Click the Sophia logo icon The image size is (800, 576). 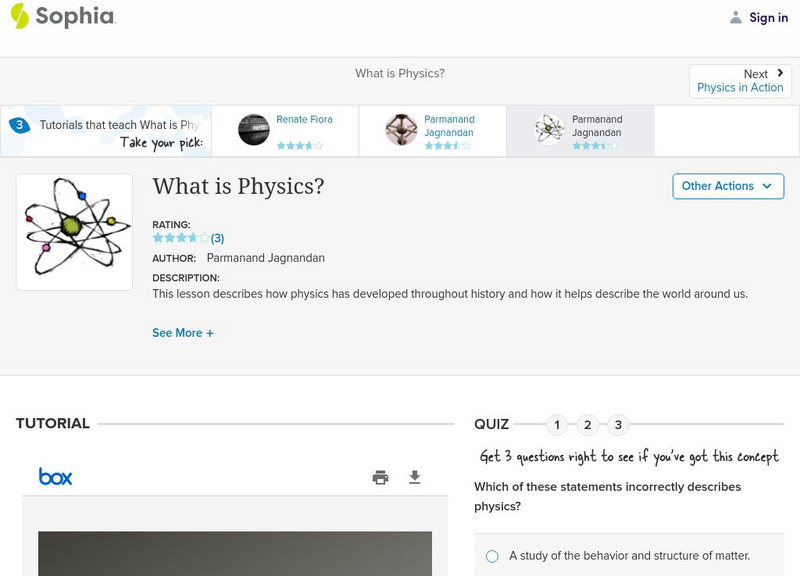tap(20, 16)
